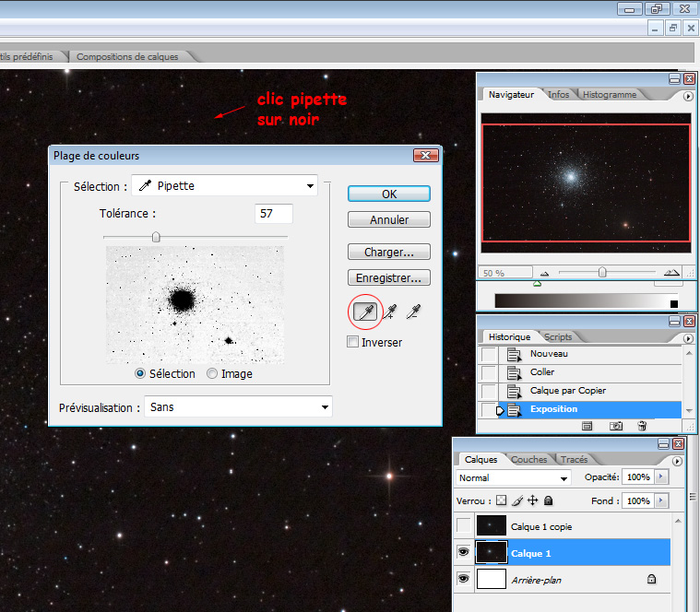Lock image pixels brush icon
The image size is (700, 612).
pos(517,500)
